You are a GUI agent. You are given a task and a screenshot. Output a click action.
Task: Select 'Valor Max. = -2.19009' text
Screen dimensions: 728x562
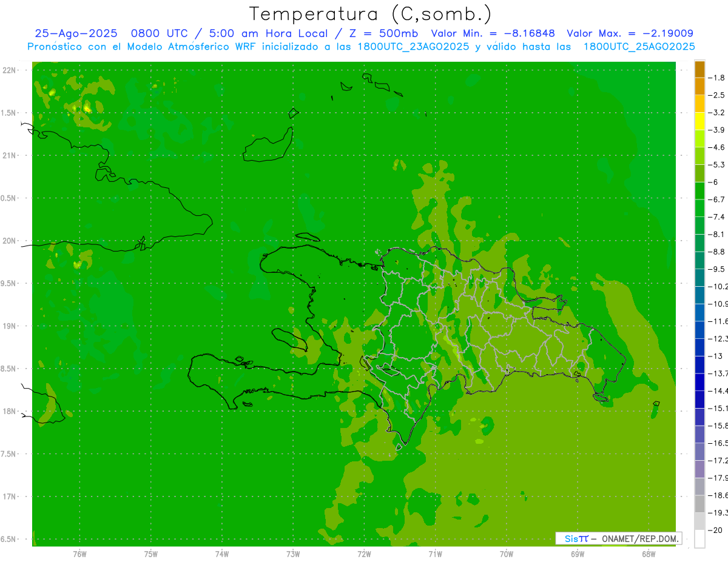630,33
